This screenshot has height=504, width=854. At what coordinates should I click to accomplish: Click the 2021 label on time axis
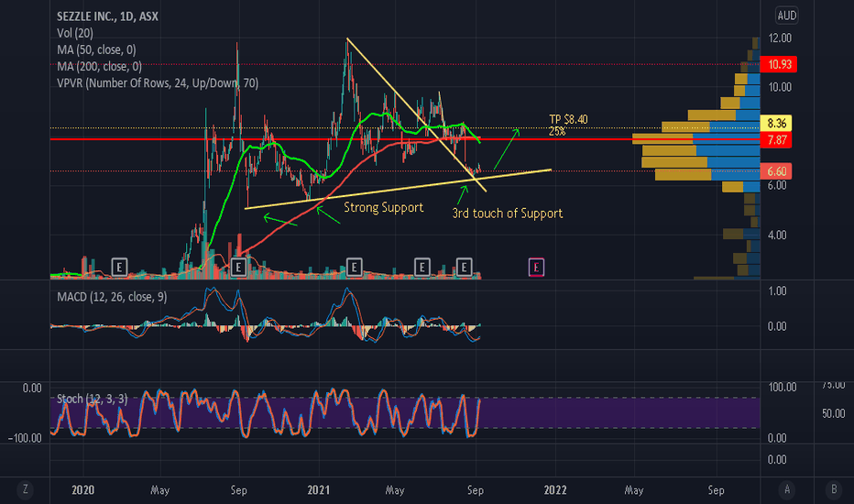(x=319, y=490)
